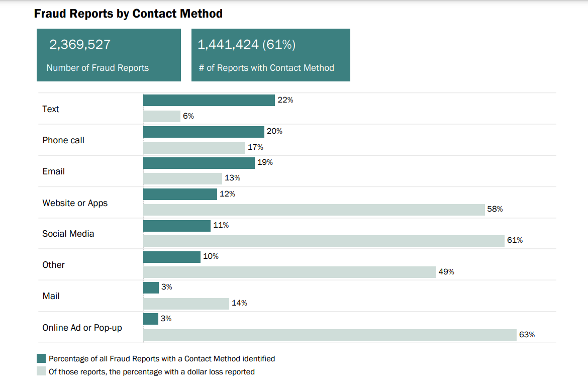Select the Website or Apps label
Viewport: 588px width, 389px height.
75,203
